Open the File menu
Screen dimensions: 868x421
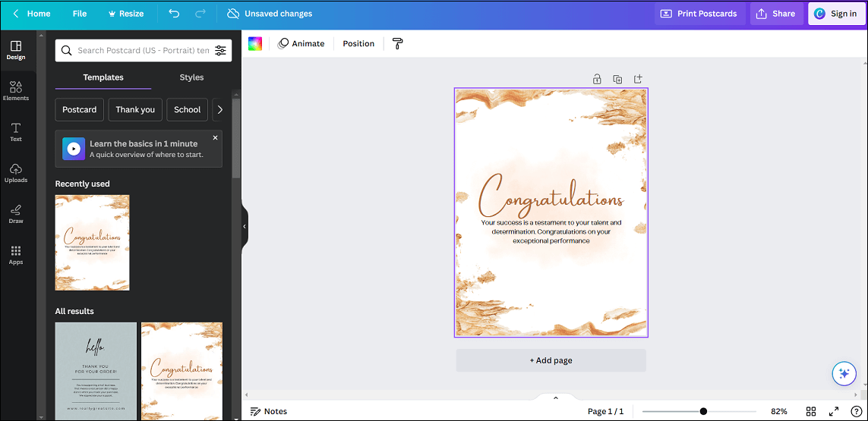click(80, 14)
